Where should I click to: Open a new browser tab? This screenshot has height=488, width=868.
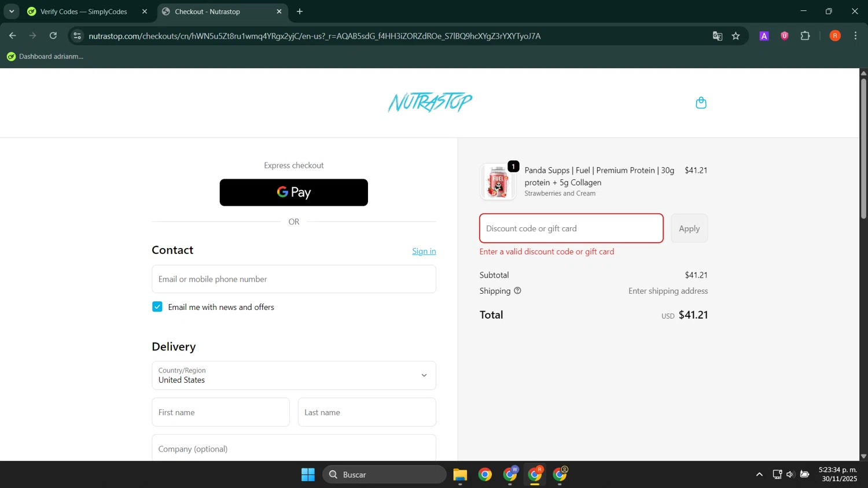point(300,11)
